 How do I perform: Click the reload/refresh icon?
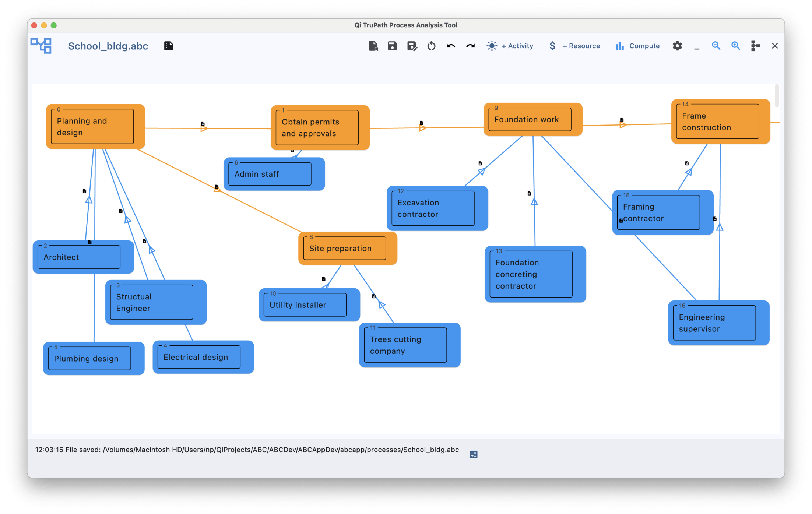click(431, 46)
